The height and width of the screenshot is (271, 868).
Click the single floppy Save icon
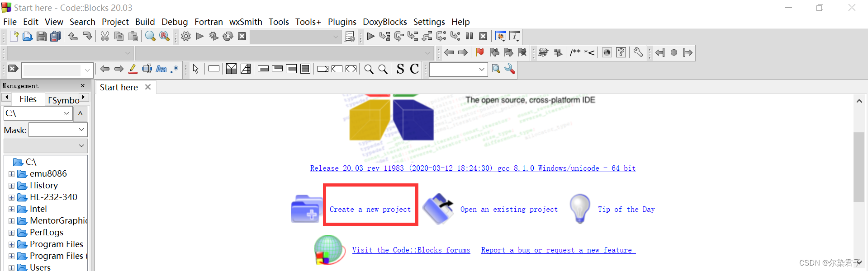click(42, 36)
